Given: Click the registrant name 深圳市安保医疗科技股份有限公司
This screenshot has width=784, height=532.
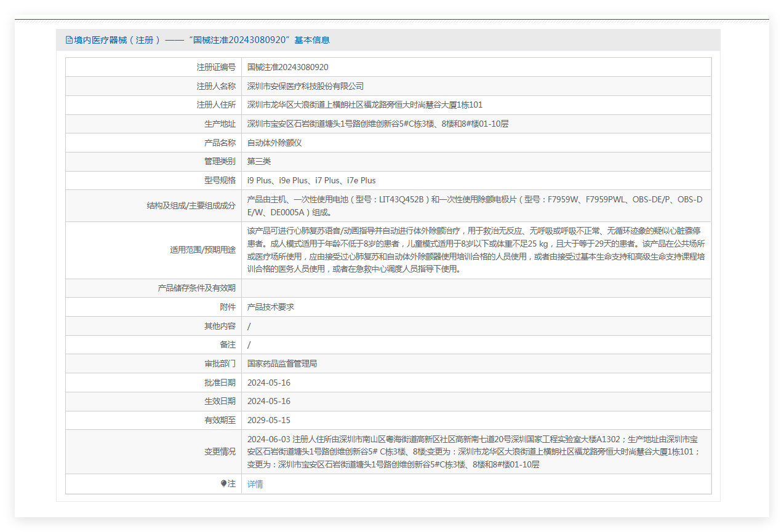Looking at the screenshot, I should [305, 86].
